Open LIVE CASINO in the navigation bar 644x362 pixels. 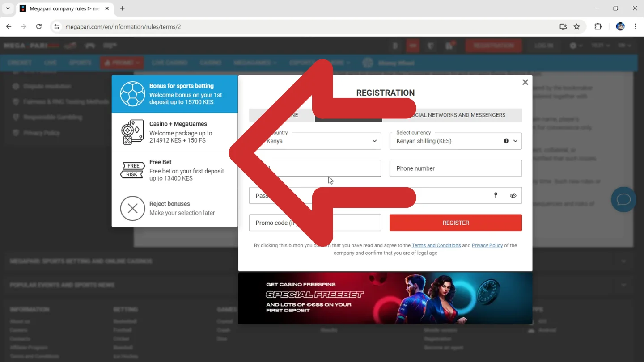[x=169, y=63]
